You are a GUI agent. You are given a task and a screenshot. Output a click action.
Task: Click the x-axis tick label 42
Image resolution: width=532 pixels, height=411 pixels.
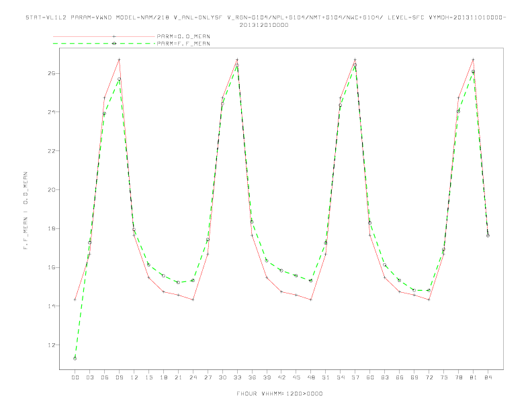tap(281, 377)
